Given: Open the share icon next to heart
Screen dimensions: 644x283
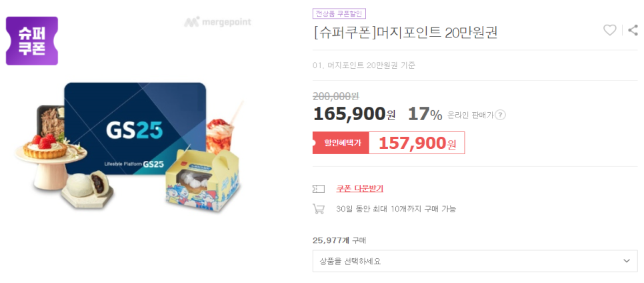Looking at the screenshot, I should click(633, 30).
